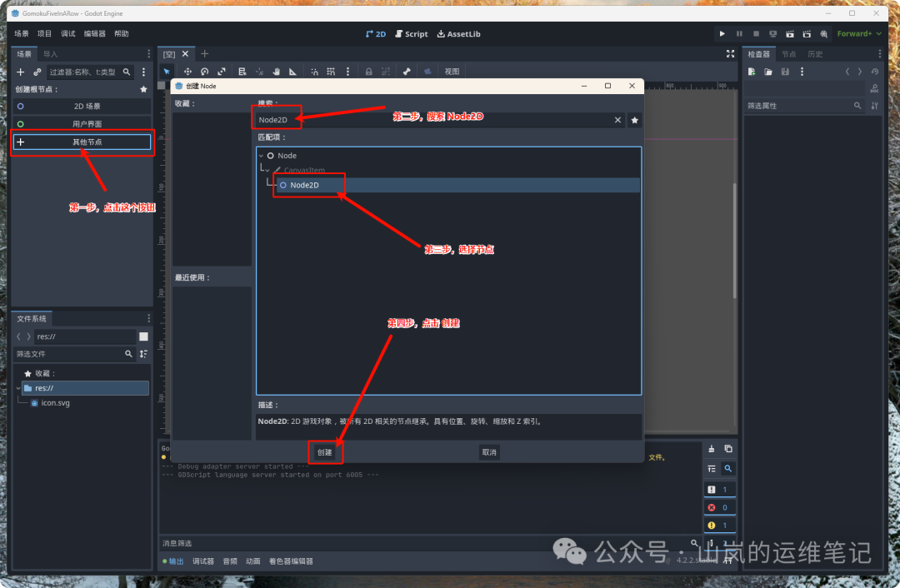This screenshot has height=588, width=900.
Task: Open Scene dock three-dot options beside filter
Action: pyautogui.click(x=143, y=72)
